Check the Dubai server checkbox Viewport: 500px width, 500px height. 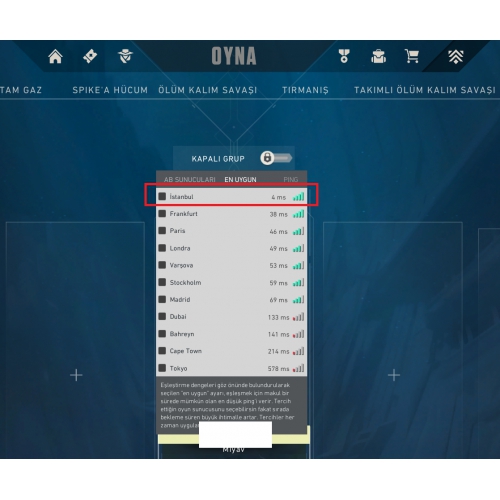click(162, 316)
